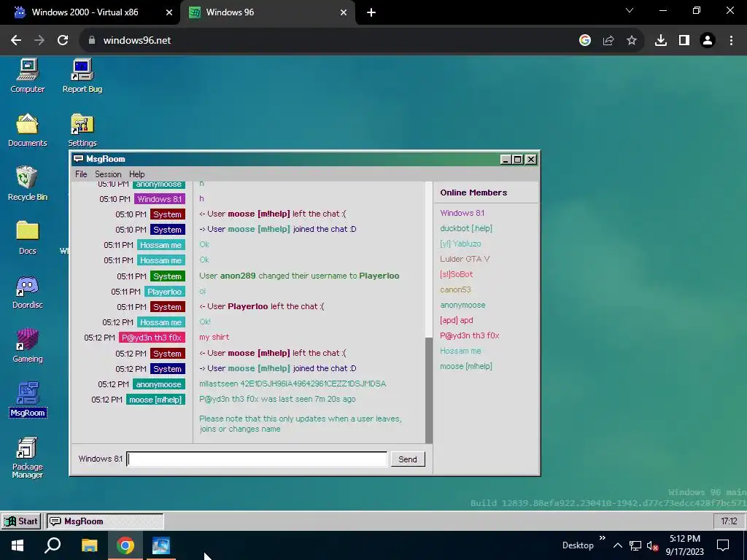Launch the Gameing desktop icon
Image resolution: width=747 pixels, height=560 pixels.
tap(27, 346)
